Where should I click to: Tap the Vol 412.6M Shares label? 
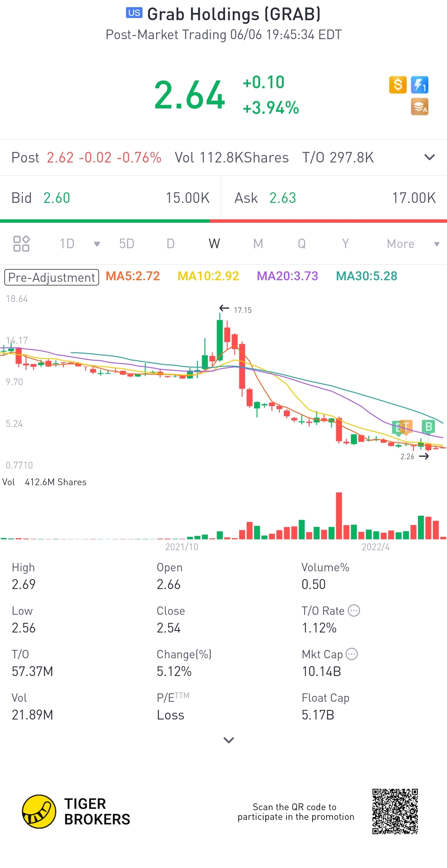point(44,482)
